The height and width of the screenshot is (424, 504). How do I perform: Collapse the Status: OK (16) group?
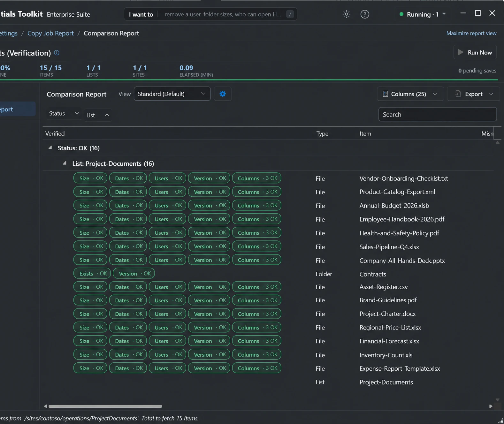coord(50,148)
